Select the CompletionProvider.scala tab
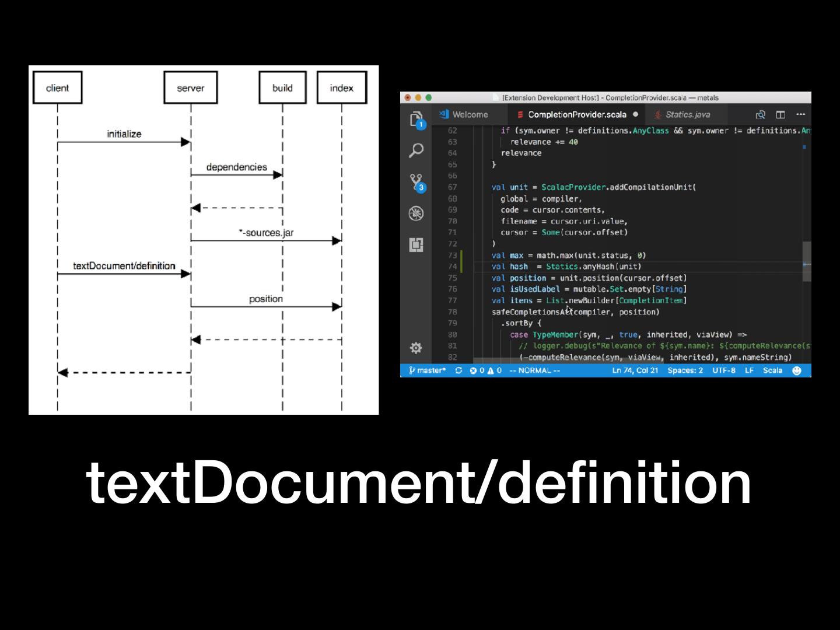 [576, 115]
